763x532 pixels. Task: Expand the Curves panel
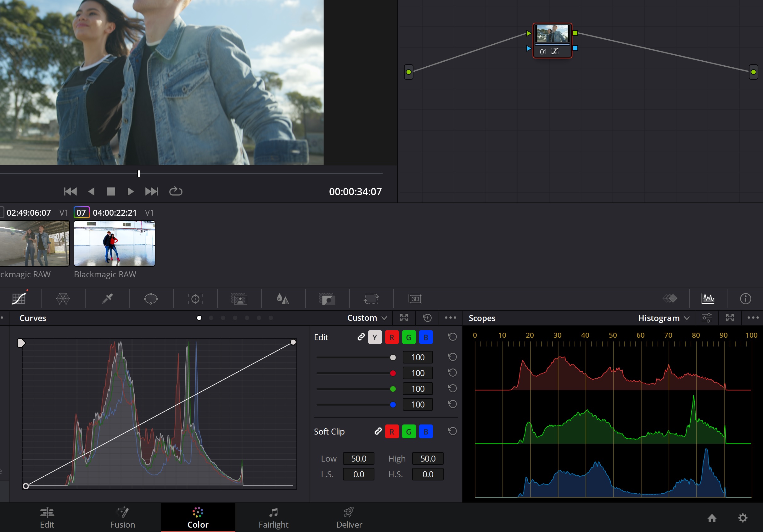coord(404,318)
